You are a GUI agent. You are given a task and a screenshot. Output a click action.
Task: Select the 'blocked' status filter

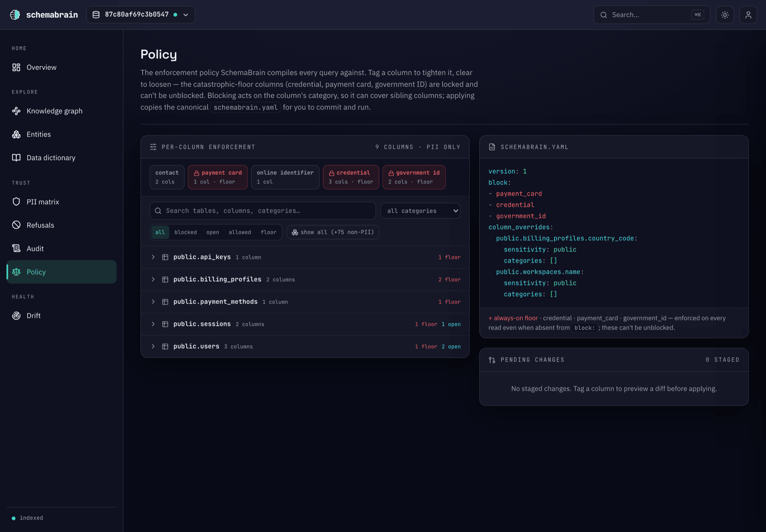tap(186, 232)
